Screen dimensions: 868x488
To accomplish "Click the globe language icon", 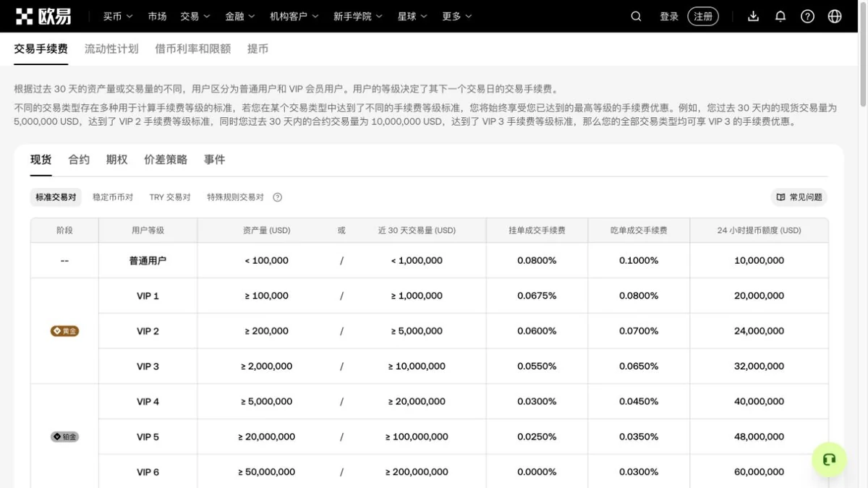I will (x=835, y=16).
